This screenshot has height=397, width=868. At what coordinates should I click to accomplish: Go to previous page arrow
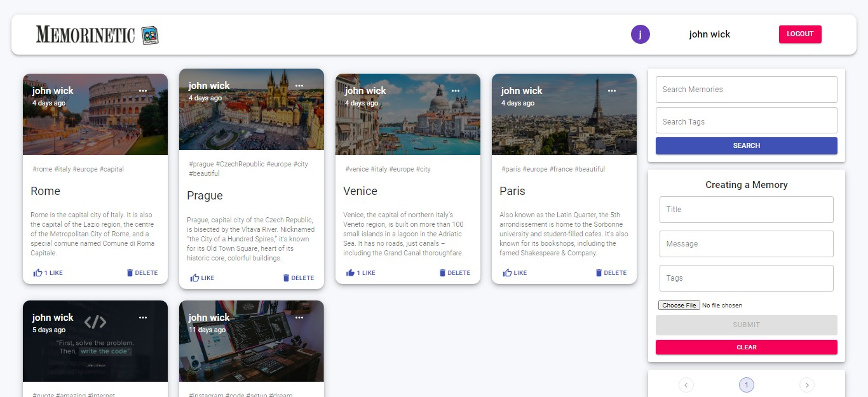coord(686,385)
